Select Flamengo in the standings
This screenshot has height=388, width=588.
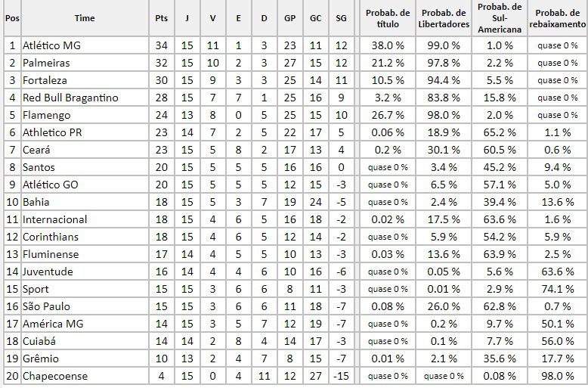point(46,115)
